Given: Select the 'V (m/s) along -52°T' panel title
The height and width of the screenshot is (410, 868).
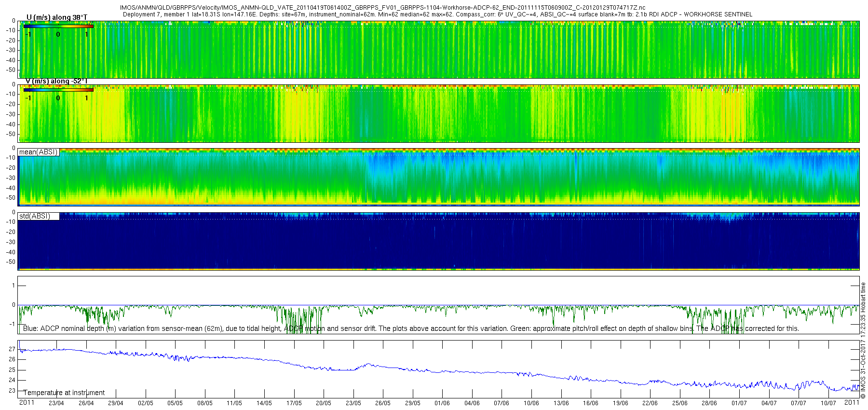Looking at the screenshot, I should point(57,81).
